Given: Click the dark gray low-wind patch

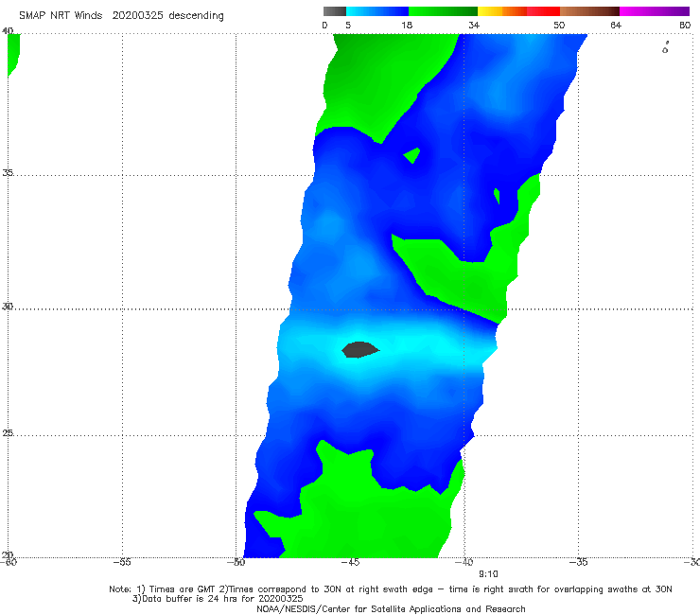Looking at the screenshot, I should tap(360, 349).
